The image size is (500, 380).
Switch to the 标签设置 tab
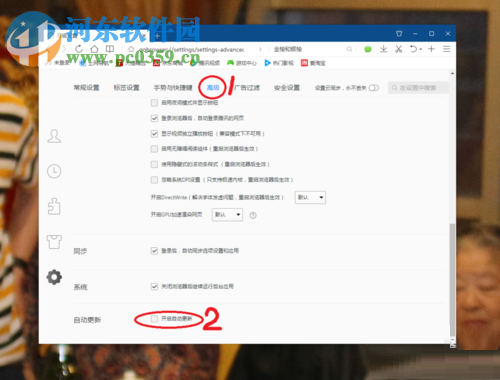[x=126, y=88]
